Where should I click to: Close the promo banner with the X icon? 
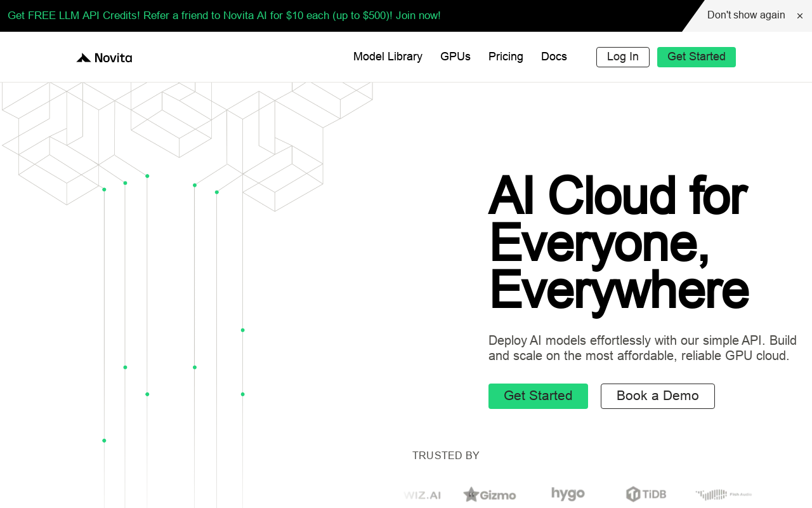800,16
